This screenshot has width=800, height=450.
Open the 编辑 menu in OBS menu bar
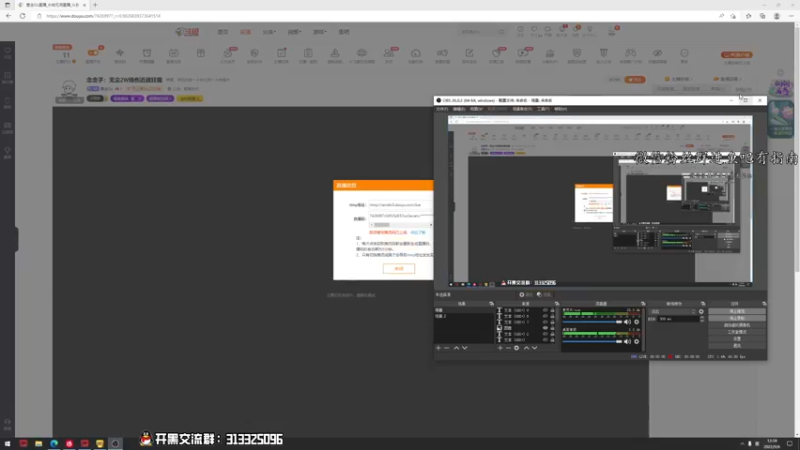[x=459, y=109]
